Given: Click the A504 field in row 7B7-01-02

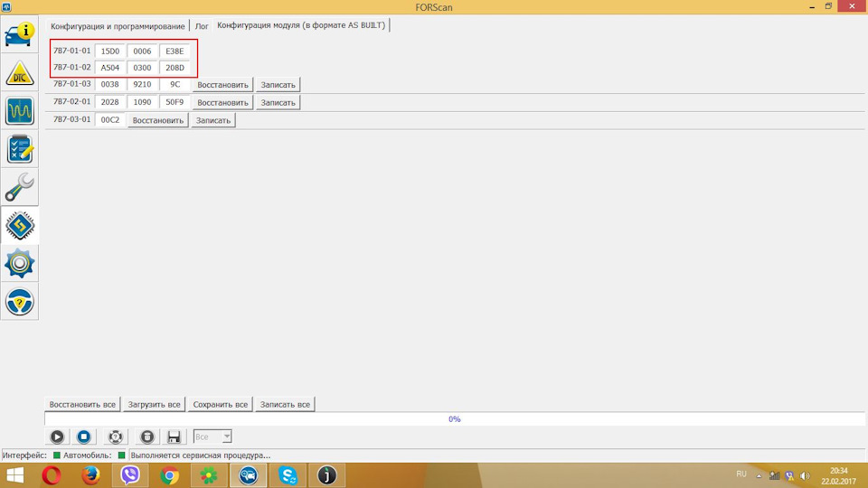Looking at the screenshot, I should pos(110,68).
